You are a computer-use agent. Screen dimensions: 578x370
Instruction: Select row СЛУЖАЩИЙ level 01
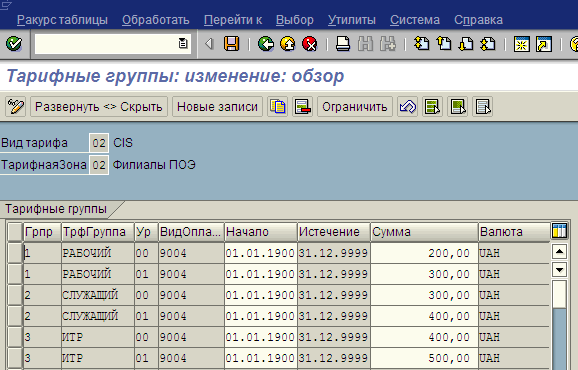tap(15, 316)
